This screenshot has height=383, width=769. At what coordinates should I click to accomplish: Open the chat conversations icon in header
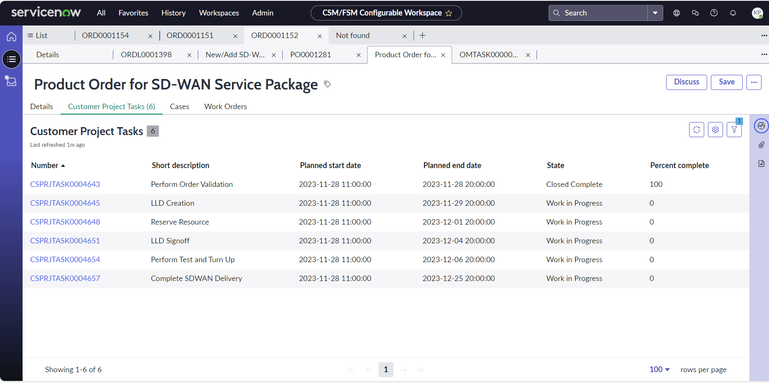[695, 13]
